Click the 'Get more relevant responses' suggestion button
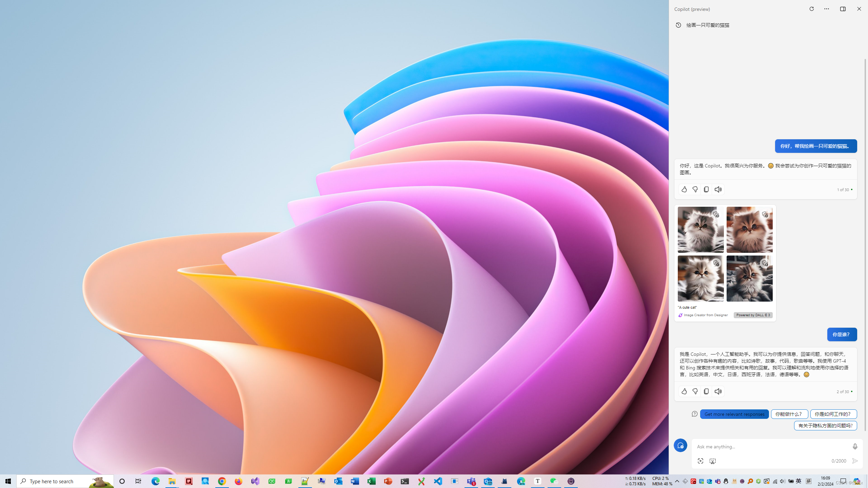Viewport: 868px width, 488px height. click(x=734, y=413)
